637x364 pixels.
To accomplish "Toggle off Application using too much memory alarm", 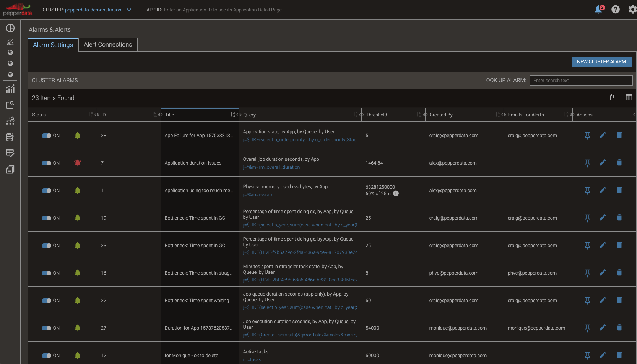I will point(47,191).
